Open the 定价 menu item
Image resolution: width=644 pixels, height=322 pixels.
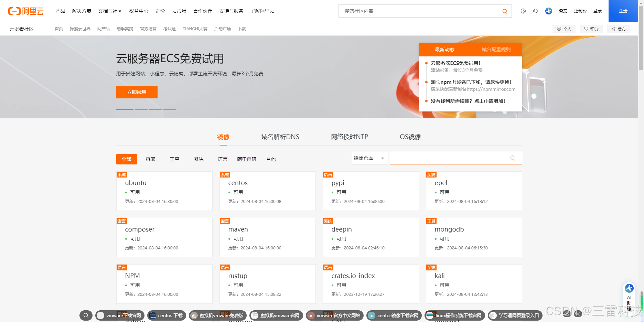pyautogui.click(x=160, y=11)
